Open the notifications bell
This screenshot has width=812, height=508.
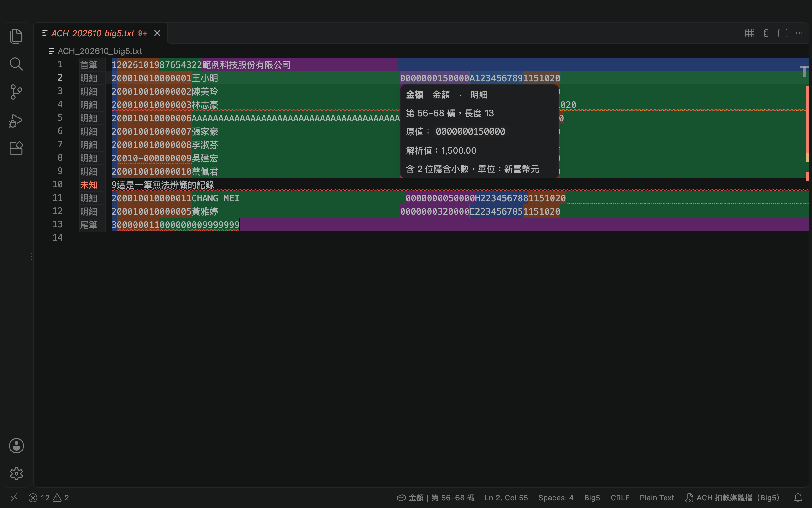[798, 498]
